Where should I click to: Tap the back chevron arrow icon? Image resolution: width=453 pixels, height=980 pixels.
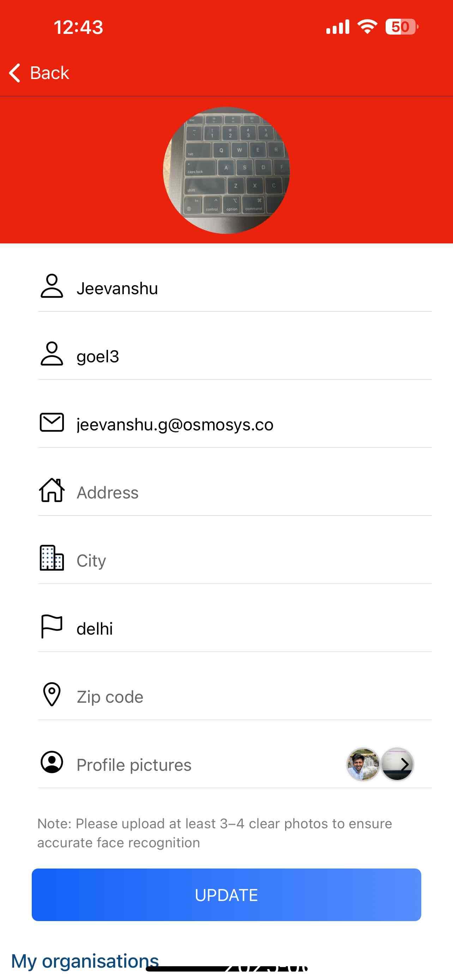tap(15, 73)
